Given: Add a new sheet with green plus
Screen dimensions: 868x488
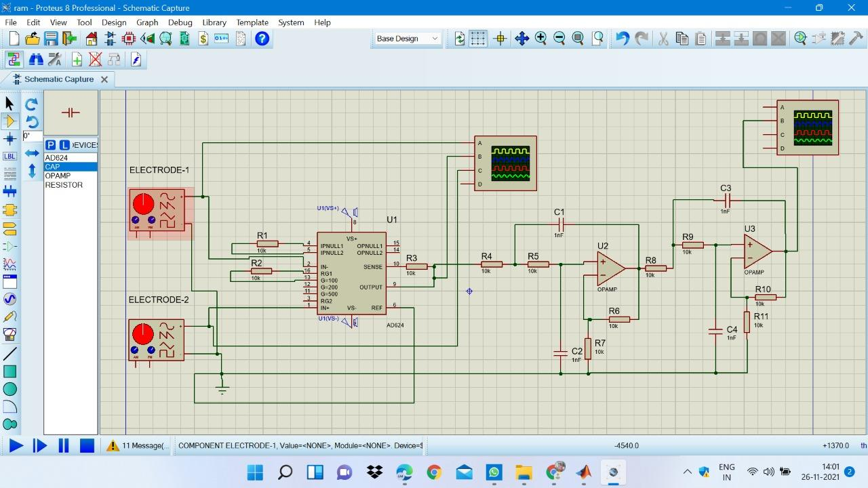Looking at the screenshot, I should point(77,60).
